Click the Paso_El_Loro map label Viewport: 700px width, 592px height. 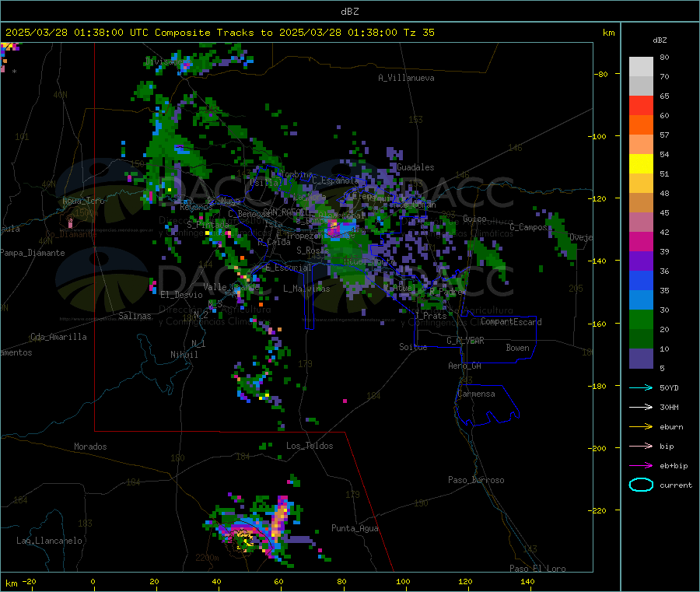tap(537, 569)
